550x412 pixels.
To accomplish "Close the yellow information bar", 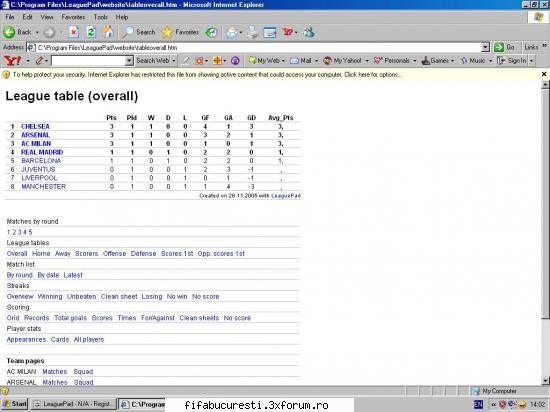I will click(544, 74).
